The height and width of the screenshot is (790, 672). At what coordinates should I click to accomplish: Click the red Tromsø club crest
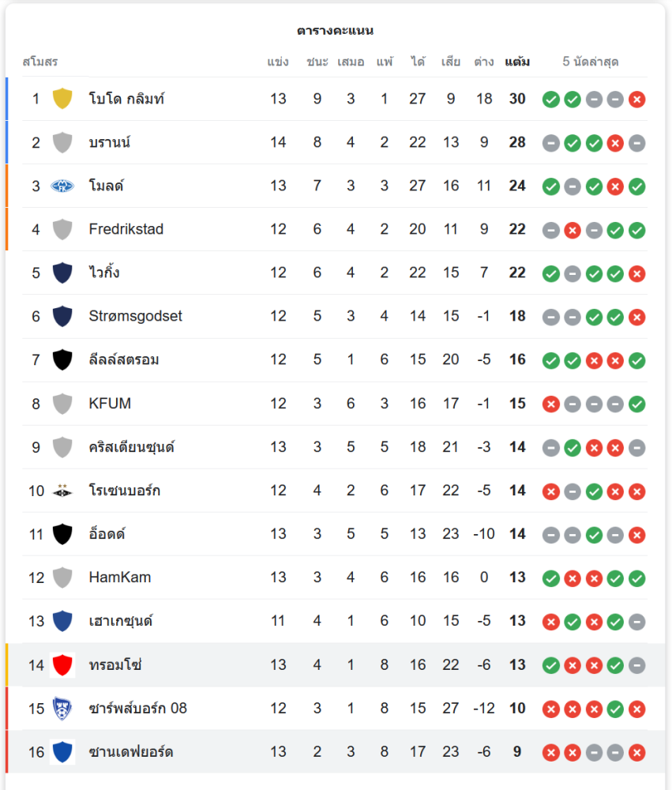[62, 665]
